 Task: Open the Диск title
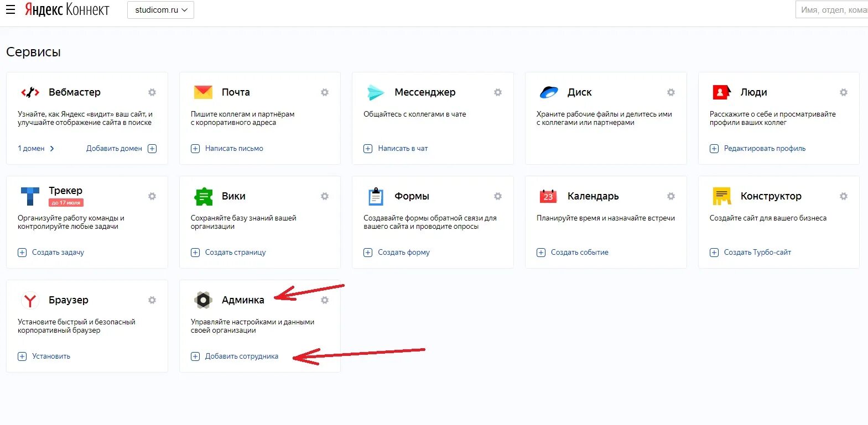pyautogui.click(x=580, y=92)
